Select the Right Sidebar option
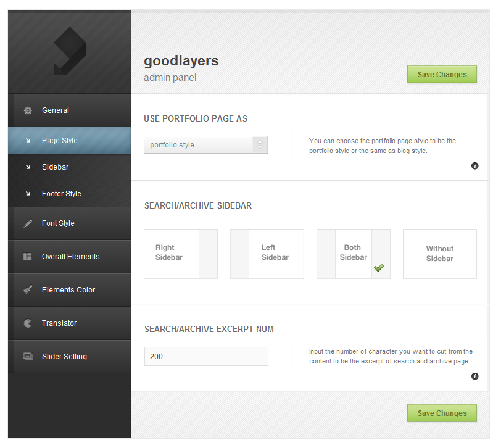The width and height of the screenshot is (501, 448). [180, 254]
